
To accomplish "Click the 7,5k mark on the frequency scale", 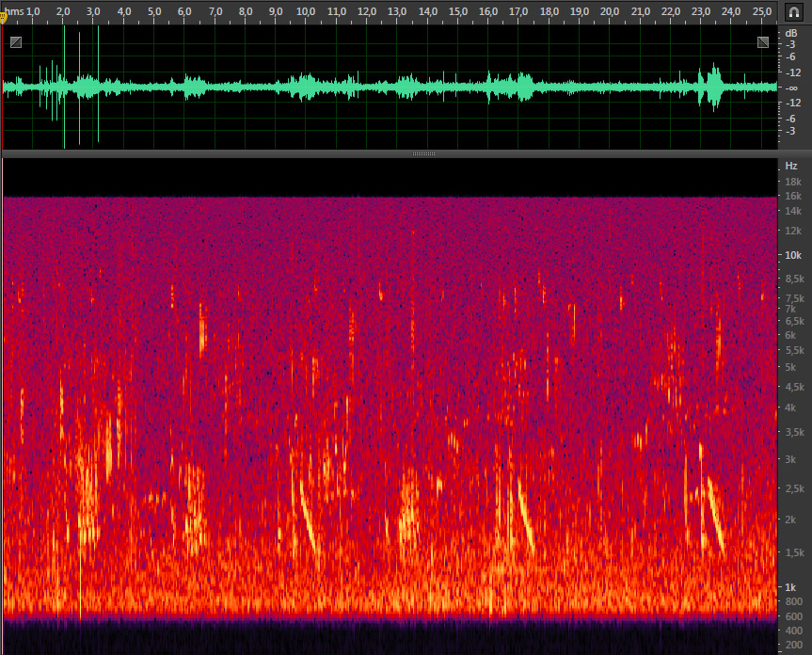I will pos(795,298).
